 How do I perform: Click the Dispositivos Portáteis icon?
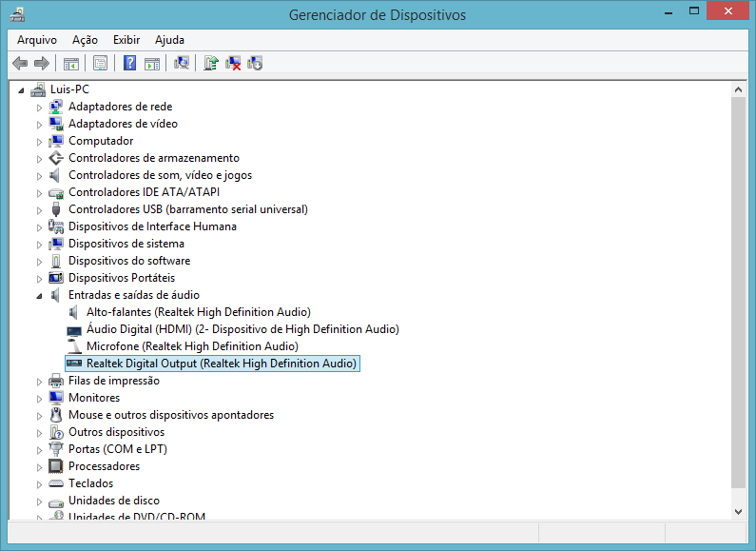tap(56, 278)
